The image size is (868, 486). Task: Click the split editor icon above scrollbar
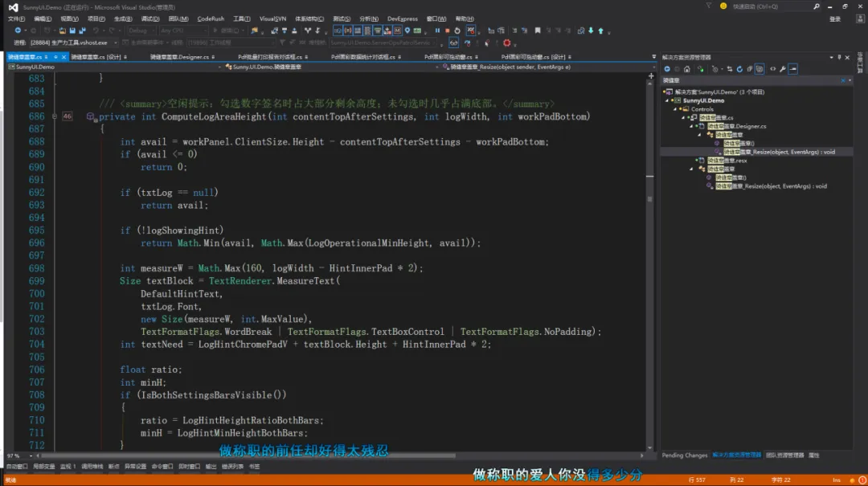[x=651, y=76]
